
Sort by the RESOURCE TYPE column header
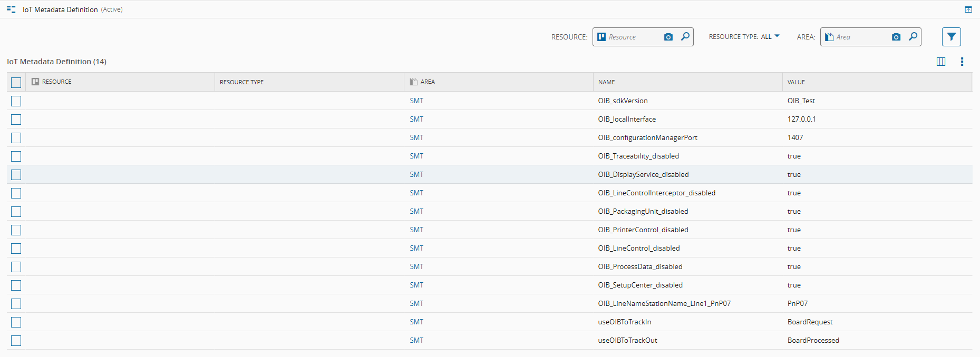click(309, 82)
